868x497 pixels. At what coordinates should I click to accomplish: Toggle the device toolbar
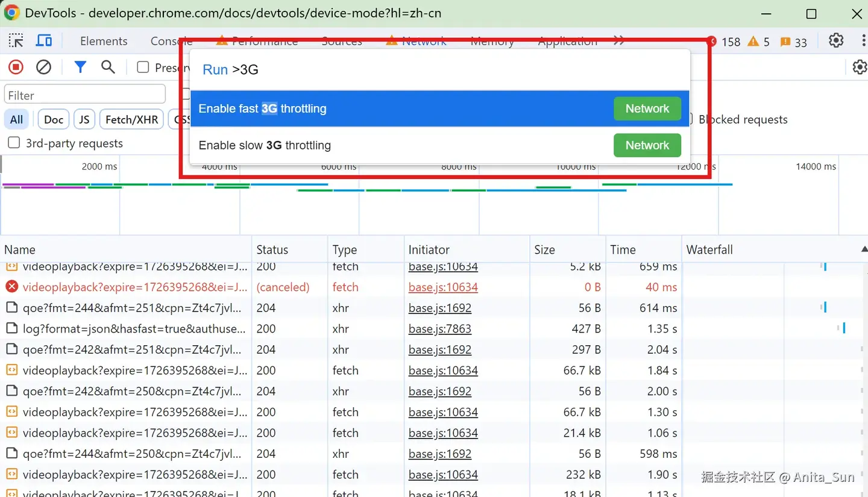[x=44, y=40]
